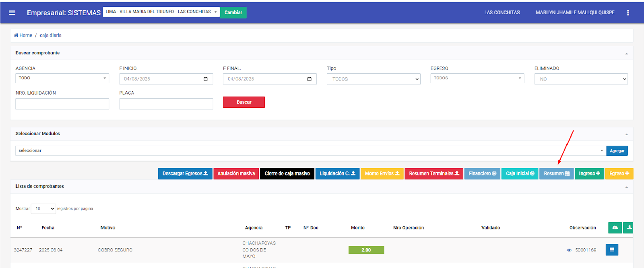This screenshot has height=268, width=644.
Task: Open row actions menu for record 3247227
Action: (611, 250)
